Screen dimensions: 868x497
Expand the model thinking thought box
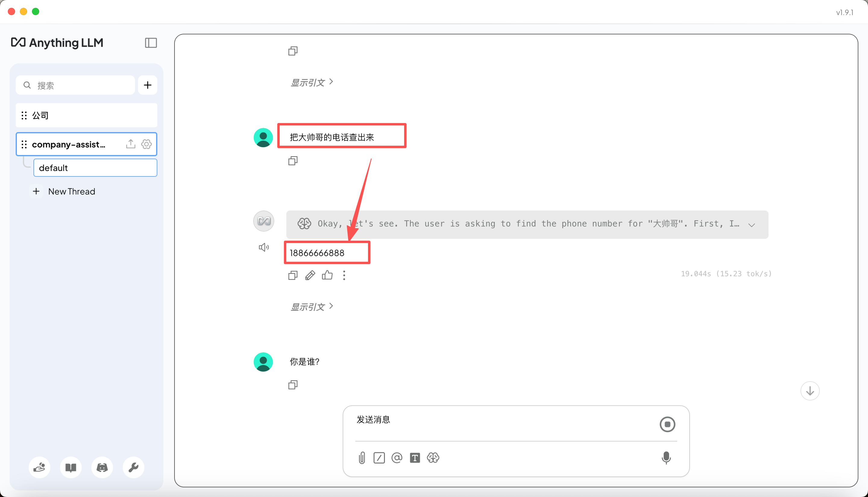click(x=751, y=225)
